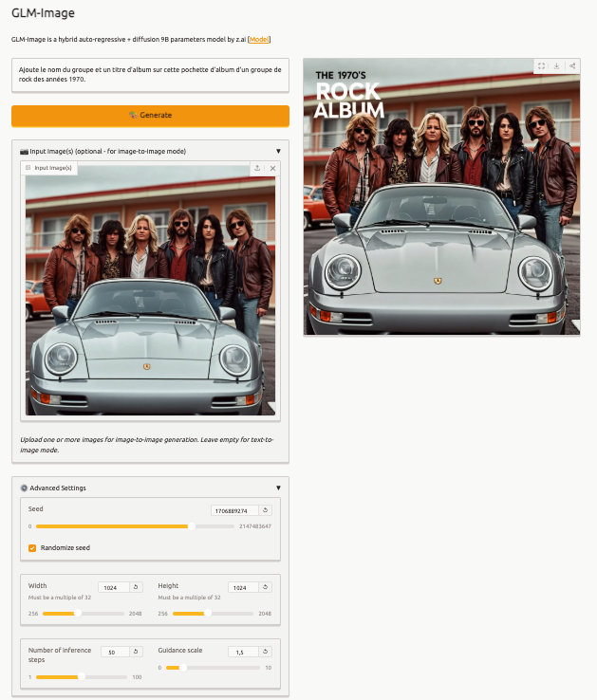The width and height of the screenshot is (597, 700).
Task: Reset the Height value to default
Action: [265, 588]
